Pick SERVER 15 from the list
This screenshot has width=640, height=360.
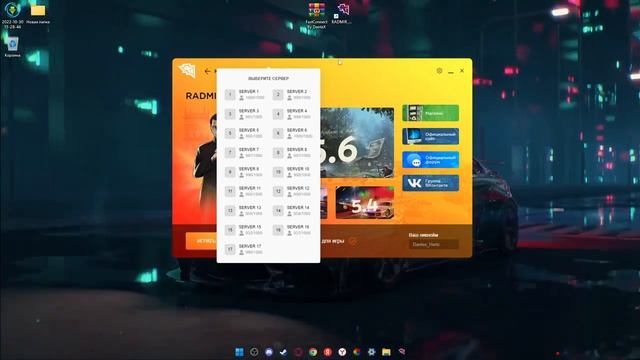(245, 230)
